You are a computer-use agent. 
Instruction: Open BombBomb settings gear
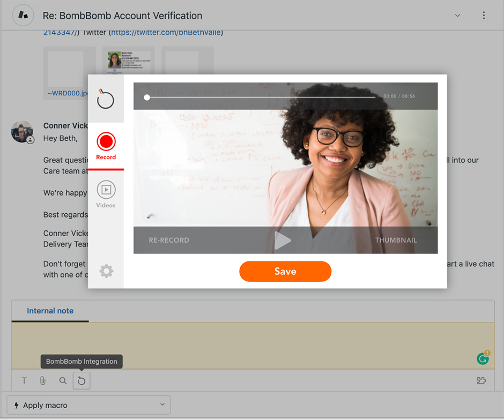click(x=106, y=271)
